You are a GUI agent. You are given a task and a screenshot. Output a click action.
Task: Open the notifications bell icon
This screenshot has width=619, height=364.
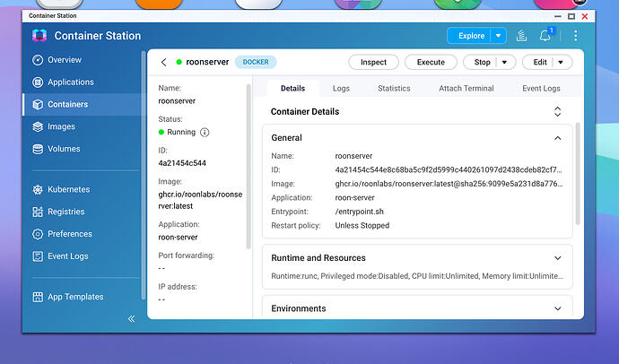[x=545, y=36]
